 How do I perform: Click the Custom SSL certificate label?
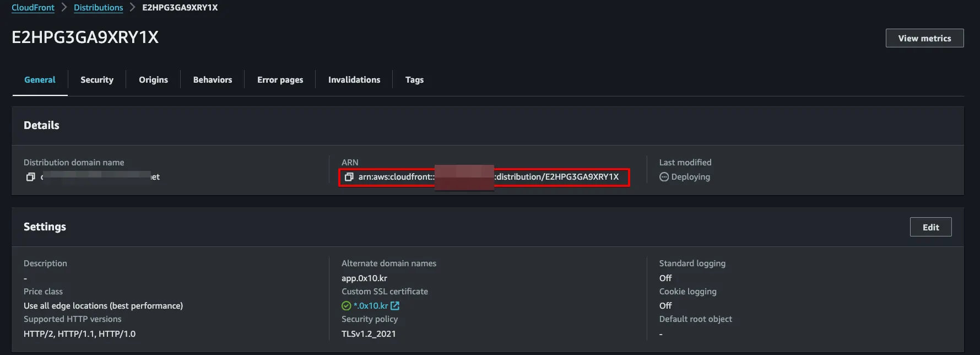tap(385, 292)
